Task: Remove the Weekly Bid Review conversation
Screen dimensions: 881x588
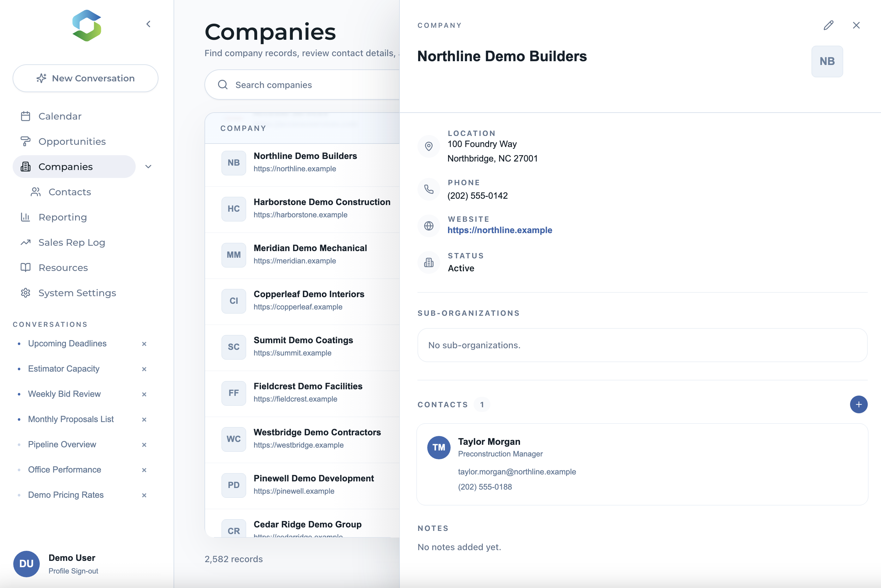Action: 144,394
